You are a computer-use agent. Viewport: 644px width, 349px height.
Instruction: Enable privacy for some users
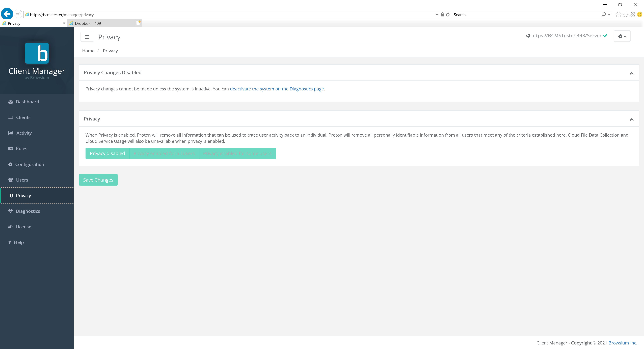[x=237, y=153]
